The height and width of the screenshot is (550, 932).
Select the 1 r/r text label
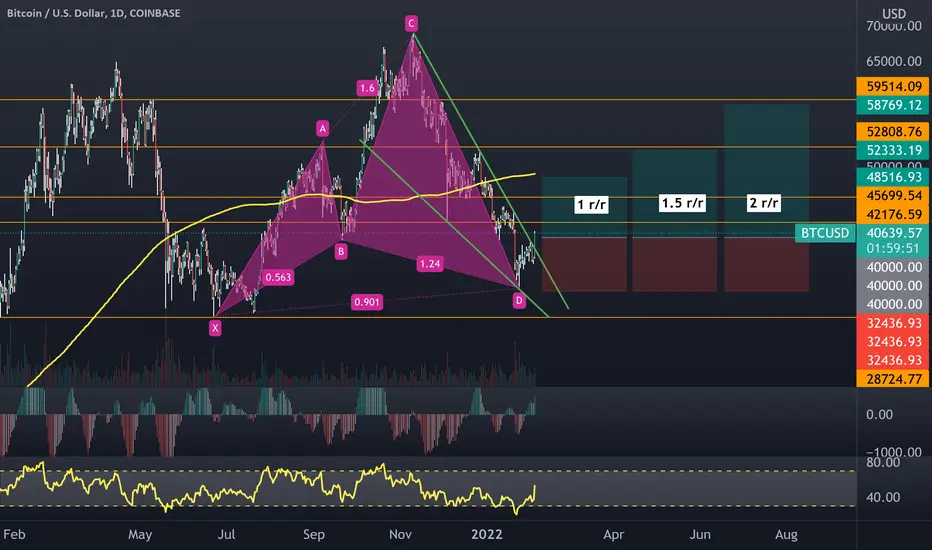point(591,205)
